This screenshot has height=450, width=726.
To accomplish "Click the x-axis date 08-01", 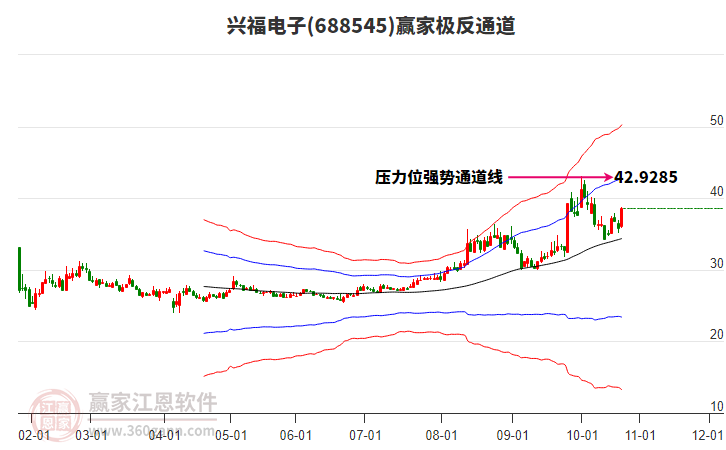I will click(441, 435).
